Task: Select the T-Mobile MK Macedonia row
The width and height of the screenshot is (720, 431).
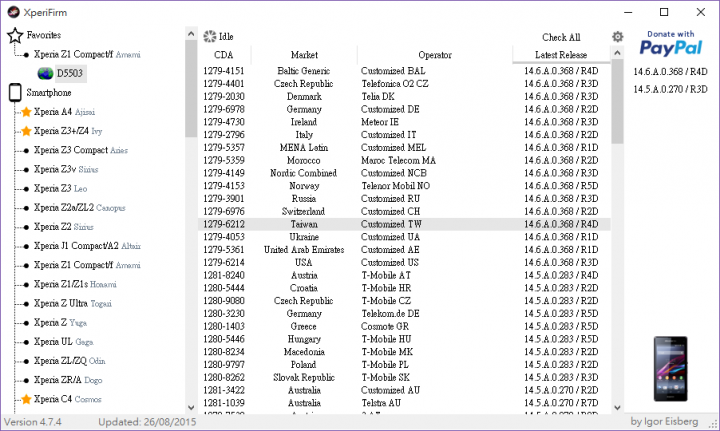Action: [404, 352]
